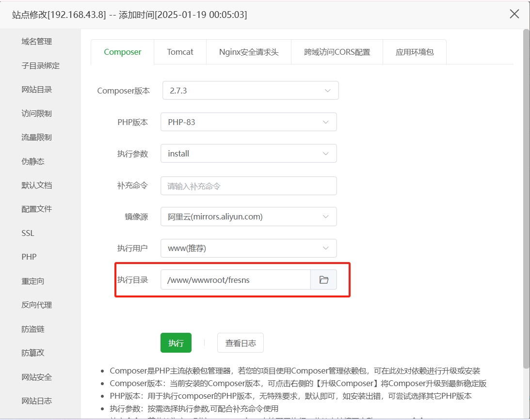
Task: Open 伪静态 settings in sidebar
Action: click(33, 161)
